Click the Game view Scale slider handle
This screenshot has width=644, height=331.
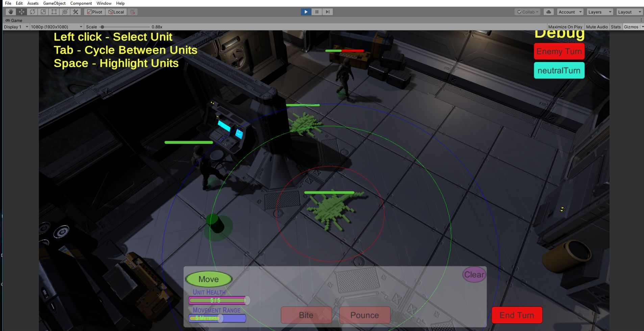[x=102, y=27]
